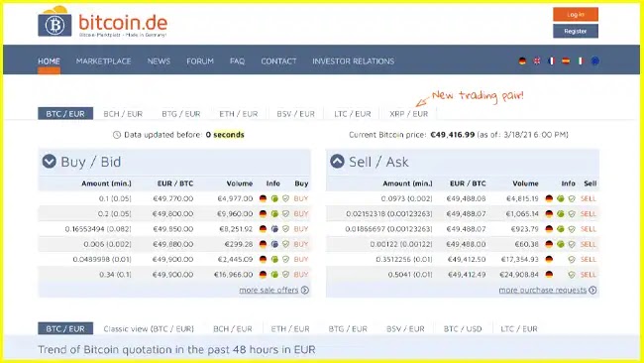Open the HOME menu item
644x363 pixels.
[49, 61]
